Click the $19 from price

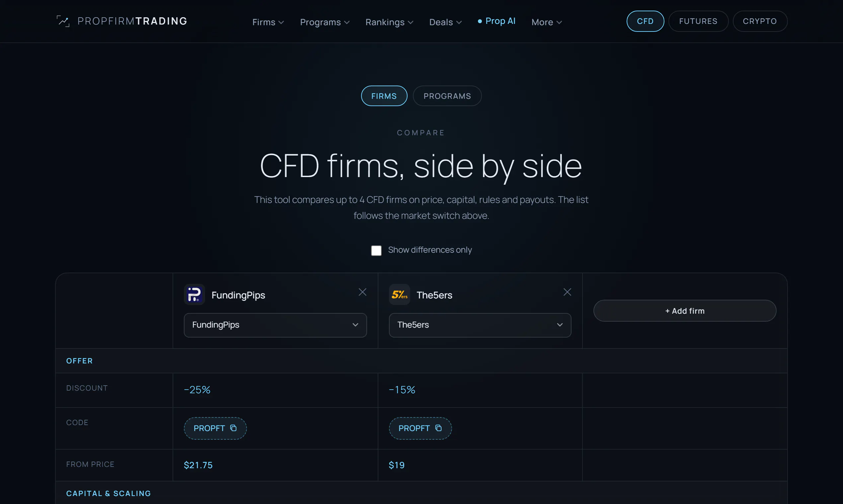click(397, 465)
